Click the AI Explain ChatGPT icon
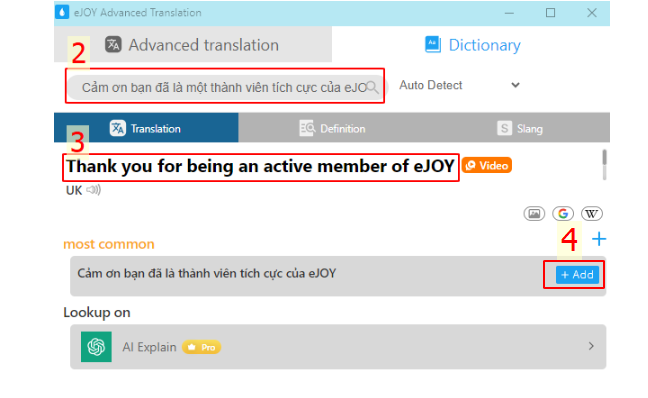 96,347
